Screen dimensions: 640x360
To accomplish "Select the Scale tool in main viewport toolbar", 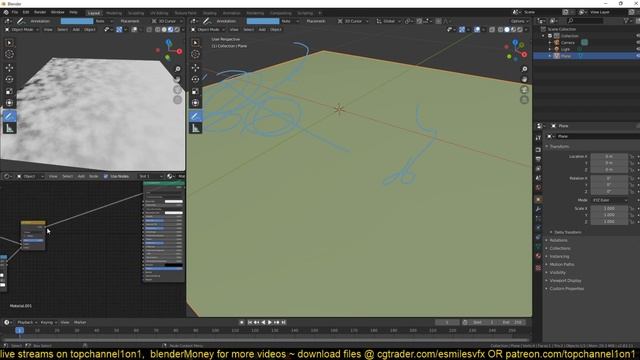I will tap(196, 91).
